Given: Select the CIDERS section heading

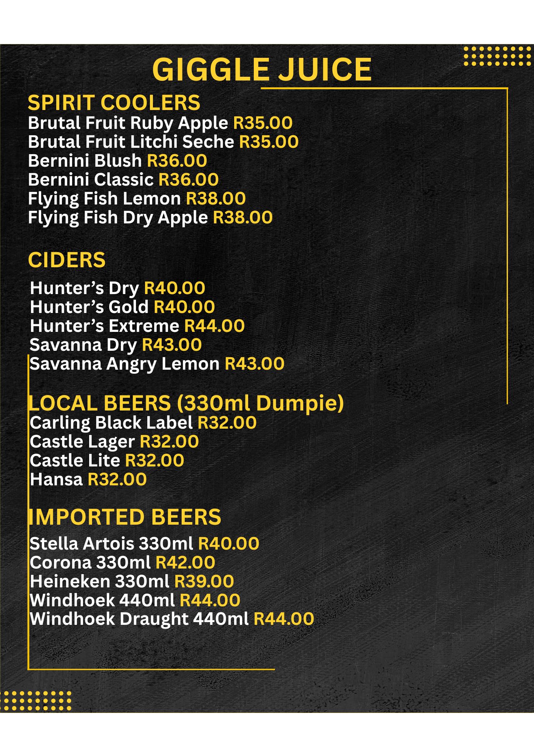Looking at the screenshot, I should pos(67,260).
